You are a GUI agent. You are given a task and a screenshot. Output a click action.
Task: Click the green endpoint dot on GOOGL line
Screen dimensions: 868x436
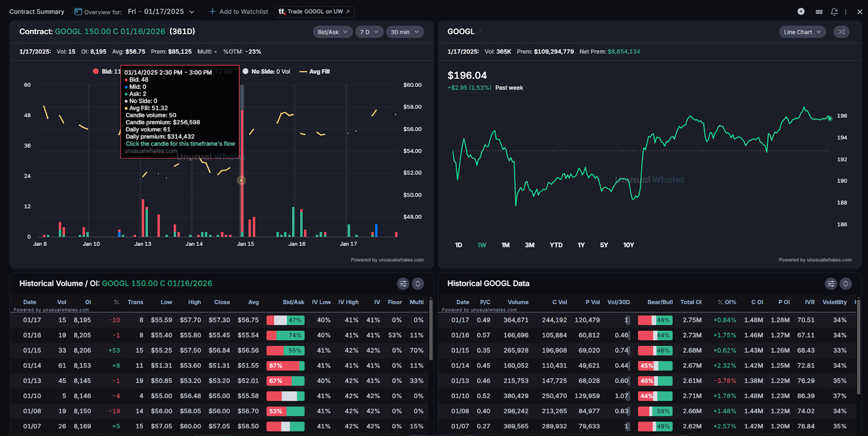[x=830, y=118]
